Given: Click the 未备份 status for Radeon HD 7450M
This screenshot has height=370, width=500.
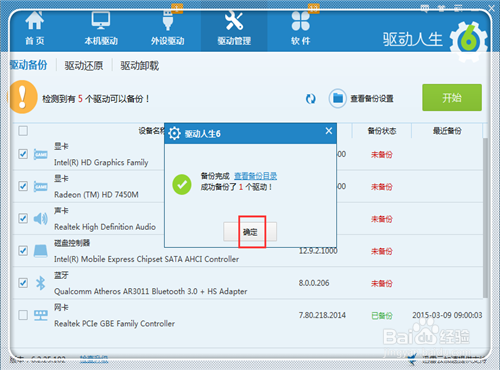Looking at the screenshot, I should coord(382,187).
